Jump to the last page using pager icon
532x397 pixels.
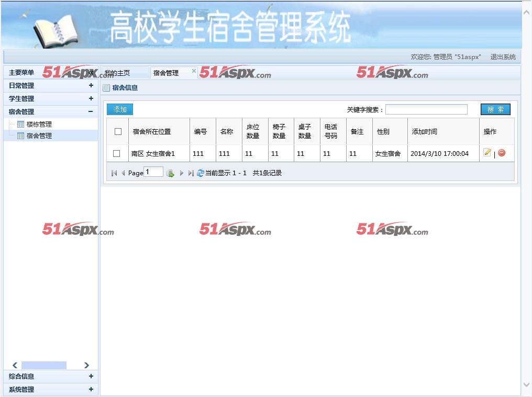(191, 173)
